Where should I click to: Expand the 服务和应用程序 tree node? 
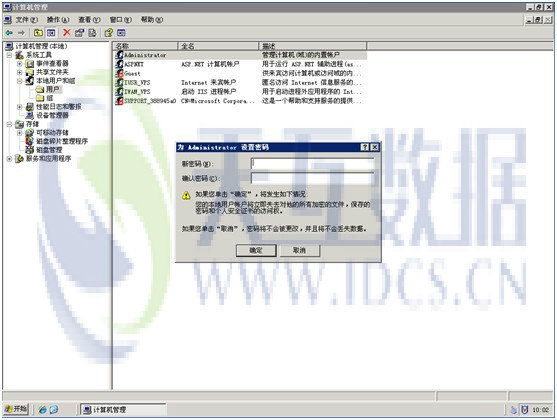(x=9, y=158)
